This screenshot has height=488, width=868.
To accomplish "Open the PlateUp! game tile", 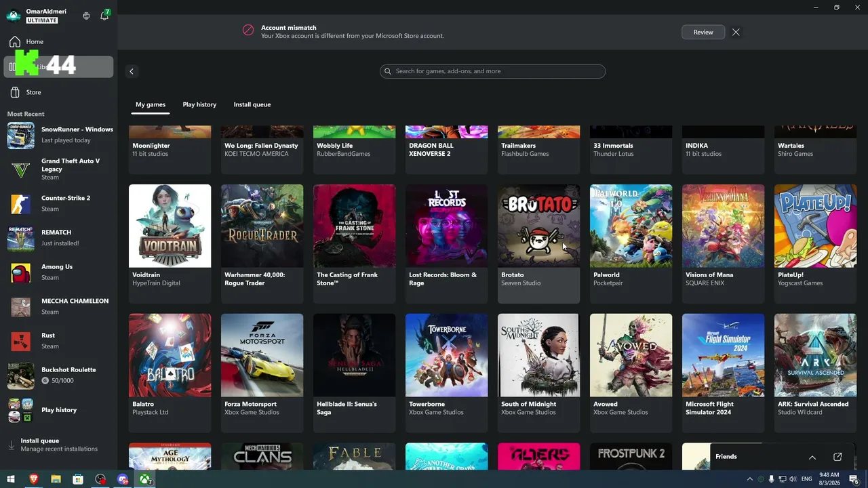I will 815,243.
